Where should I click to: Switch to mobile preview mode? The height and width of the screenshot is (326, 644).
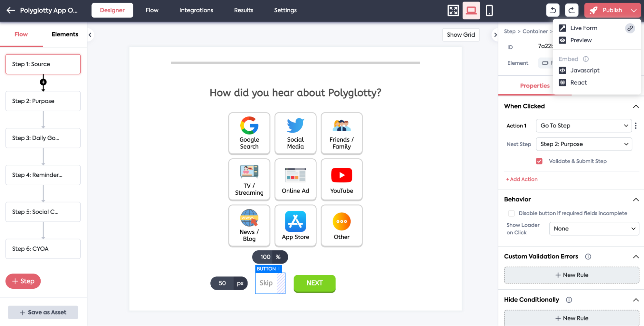coord(489,10)
